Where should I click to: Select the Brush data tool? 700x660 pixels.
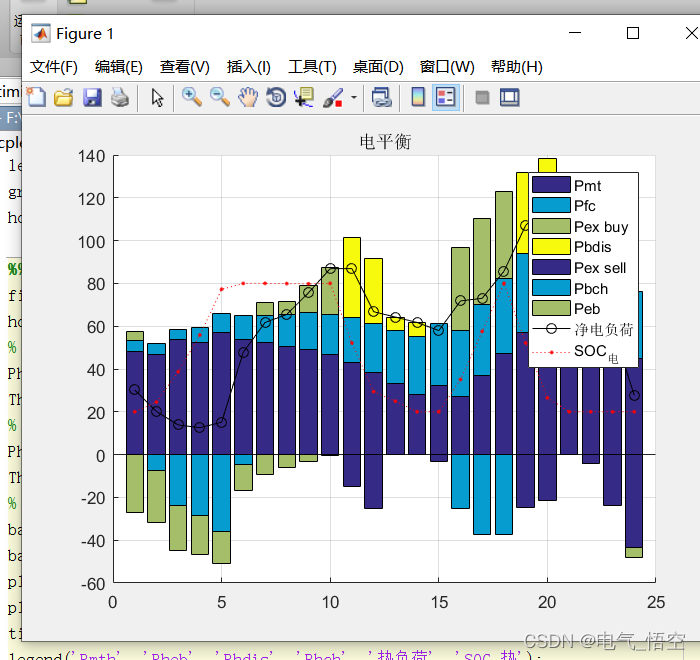[333, 97]
